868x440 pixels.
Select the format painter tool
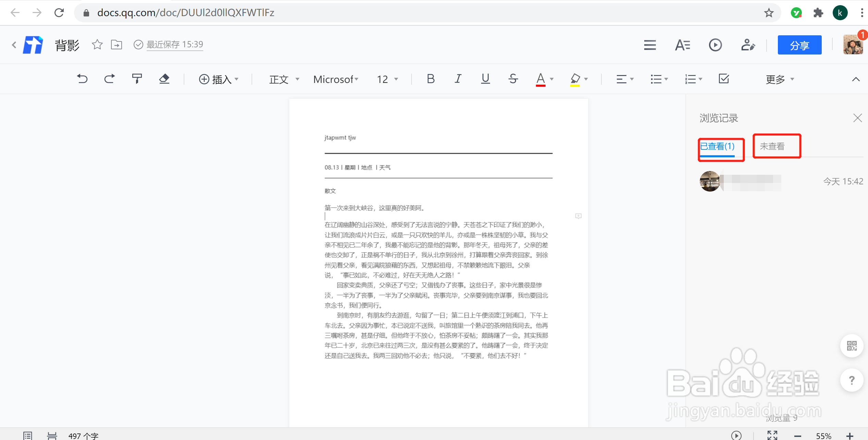click(136, 79)
